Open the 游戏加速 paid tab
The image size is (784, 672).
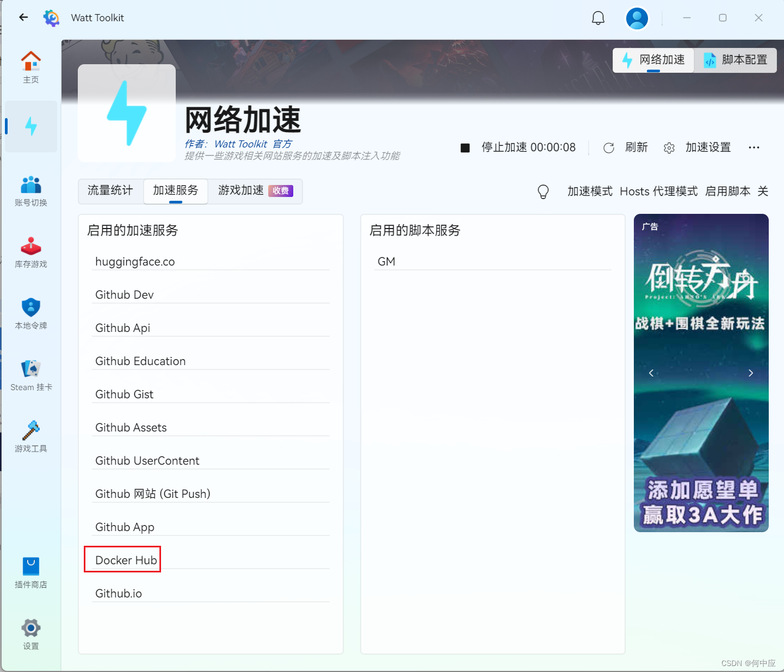point(255,191)
